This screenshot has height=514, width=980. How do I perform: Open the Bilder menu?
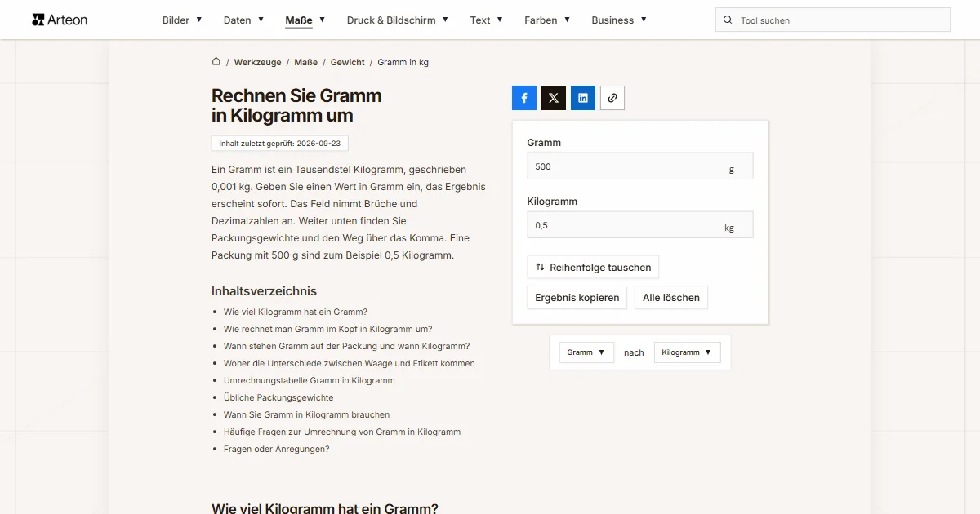click(x=182, y=20)
